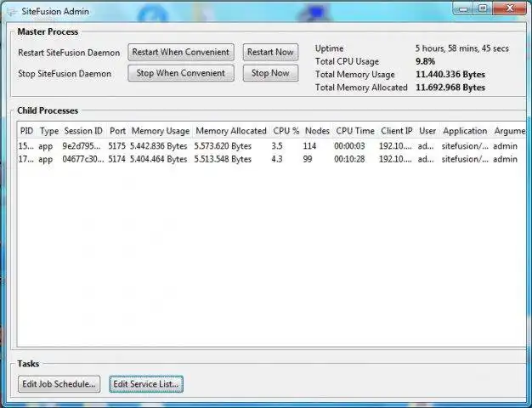The height and width of the screenshot is (408, 532).
Task: Sort by Nodes column header
Action: [317, 131]
